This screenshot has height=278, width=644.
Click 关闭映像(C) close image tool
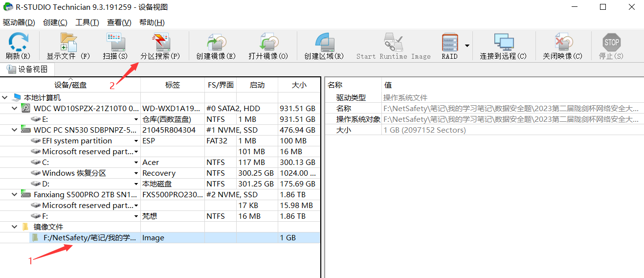click(x=563, y=46)
